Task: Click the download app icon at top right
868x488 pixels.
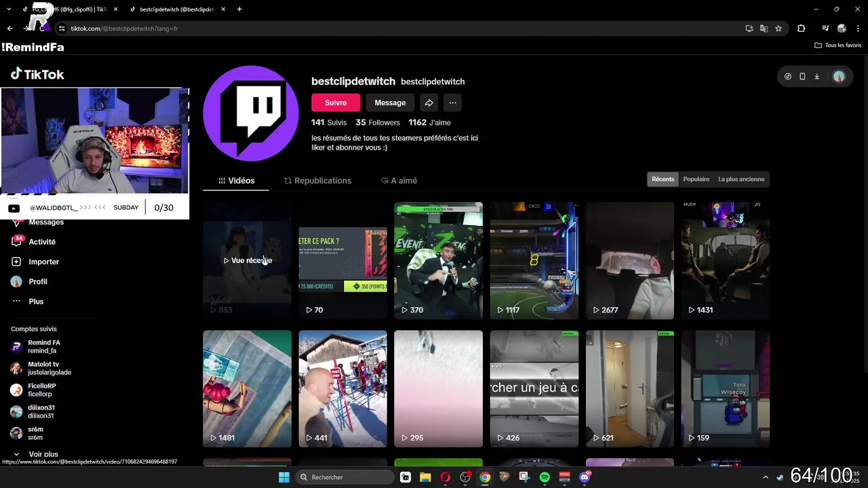Action: point(816,77)
